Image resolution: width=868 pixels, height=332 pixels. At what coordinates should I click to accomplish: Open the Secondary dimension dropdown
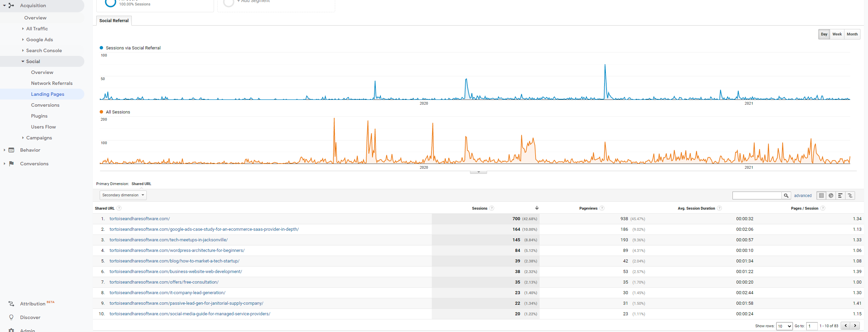123,195
